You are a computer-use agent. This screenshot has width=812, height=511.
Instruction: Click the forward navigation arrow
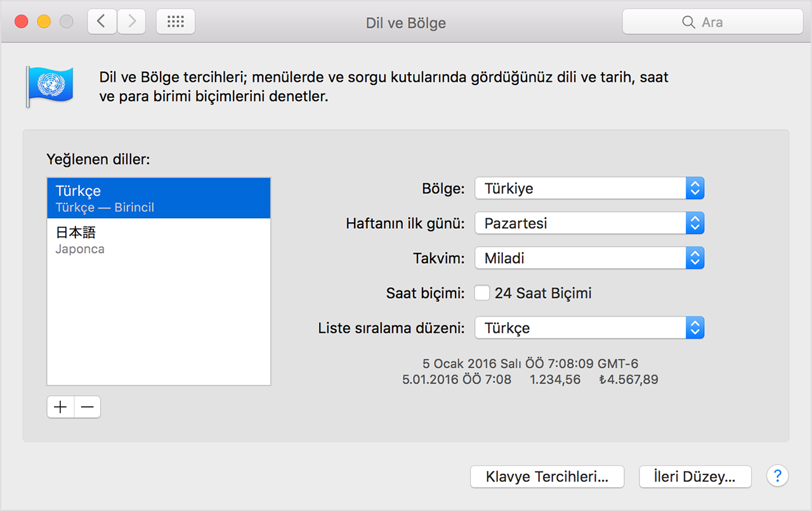[131, 21]
